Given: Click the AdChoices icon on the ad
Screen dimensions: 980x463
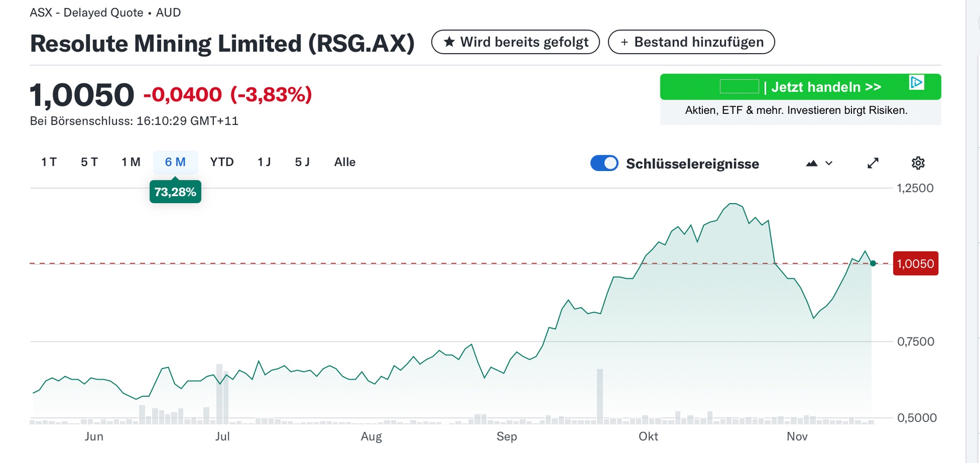Looking at the screenshot, I should point(917,82).
